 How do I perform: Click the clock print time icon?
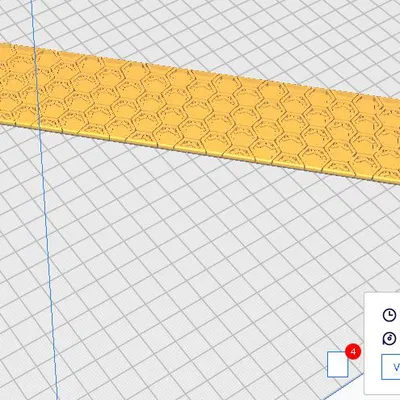click(389, 315)
